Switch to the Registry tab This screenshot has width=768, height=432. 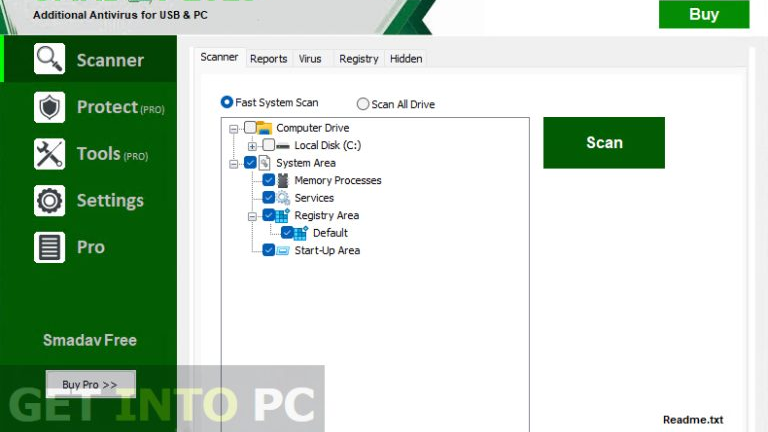(x=359, y=59)
